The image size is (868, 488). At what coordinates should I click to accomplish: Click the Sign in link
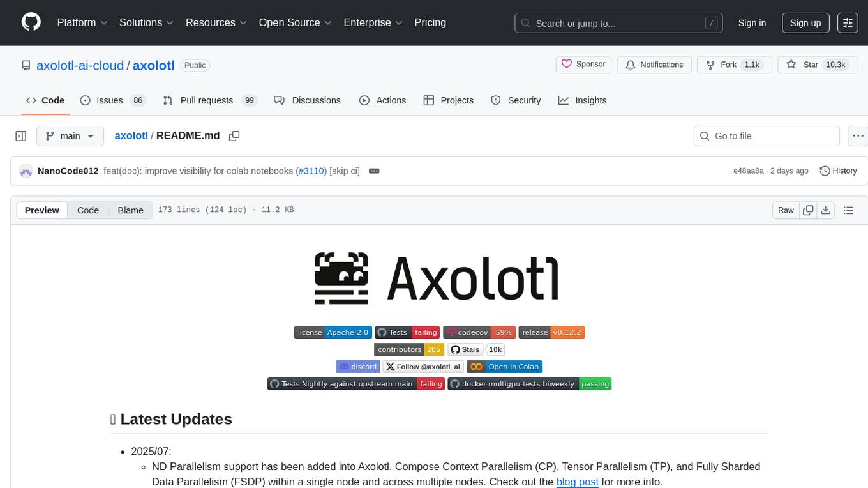click(x=752, y=23)
